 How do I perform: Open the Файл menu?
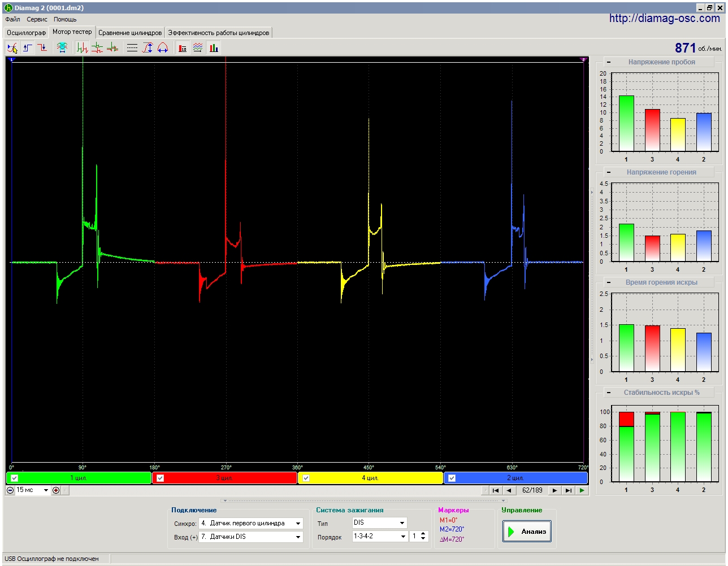(x=12, y=19)
